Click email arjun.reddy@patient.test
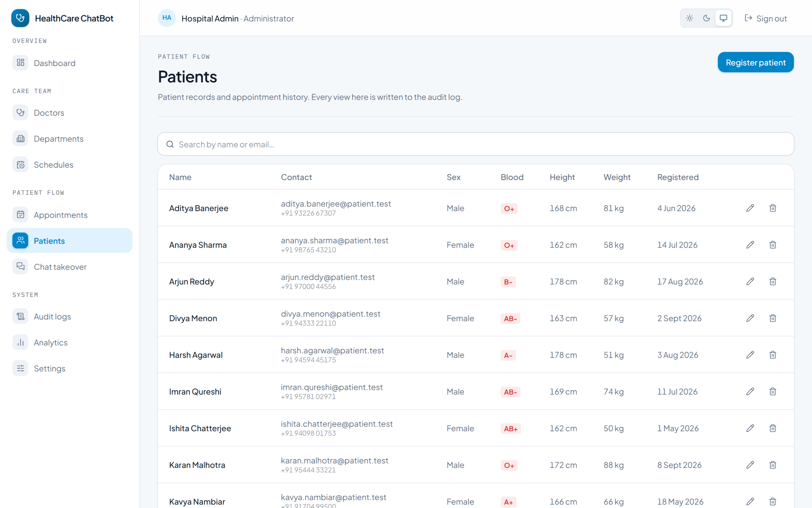This screenshot has width=812, height=508. pyautogui.click(x=327, y=277)
